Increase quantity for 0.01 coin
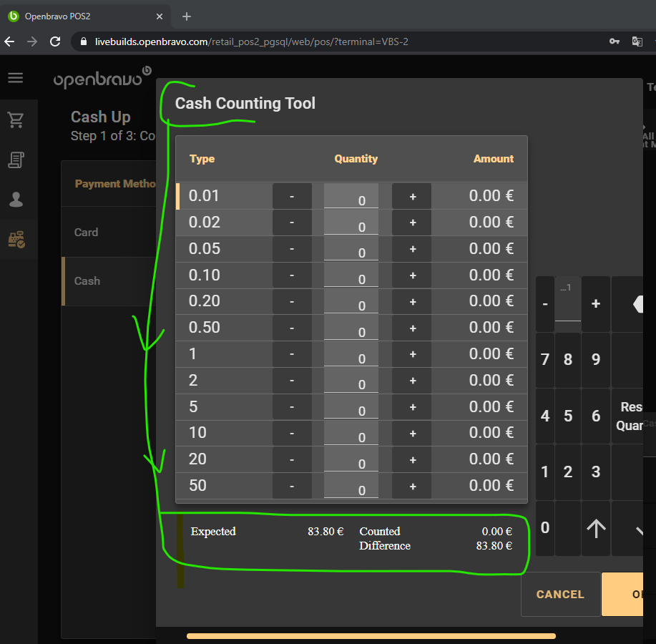This screenshot has width=656, height=644. [412, 196]
